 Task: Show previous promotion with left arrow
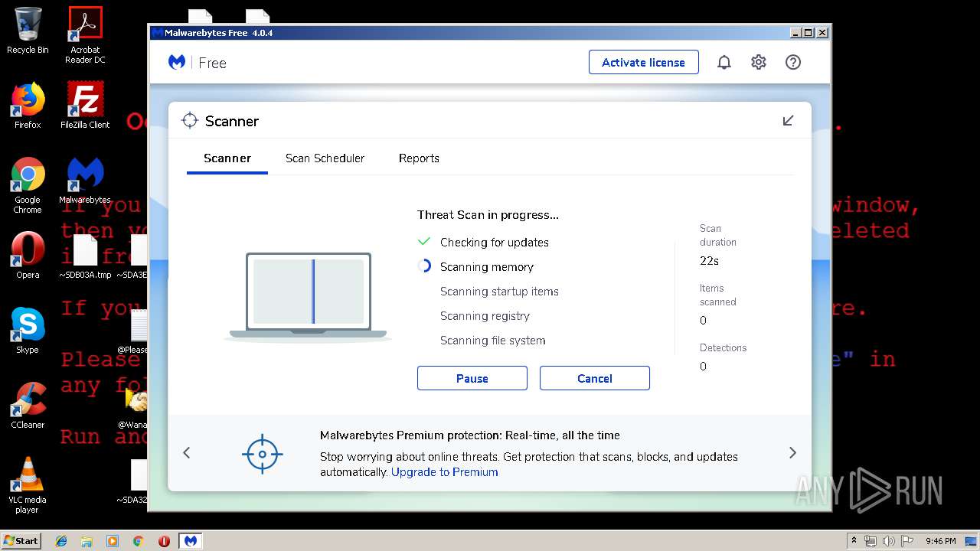(187, 453)
